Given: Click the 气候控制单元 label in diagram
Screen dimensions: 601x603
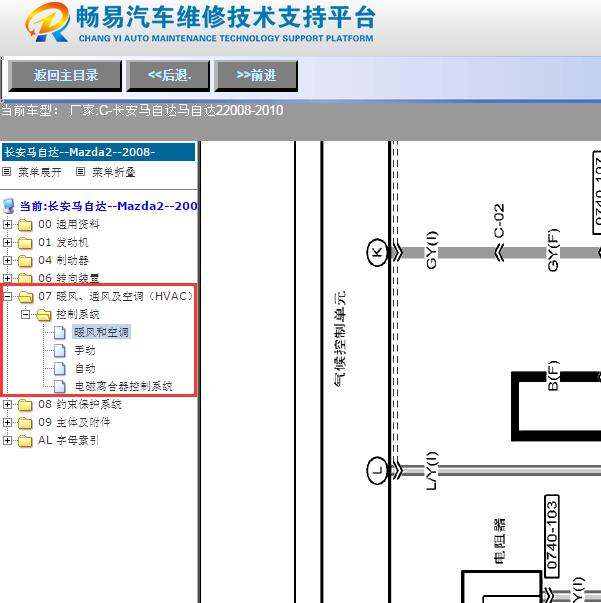Looking at the screenshot, I should pos(340,339).
